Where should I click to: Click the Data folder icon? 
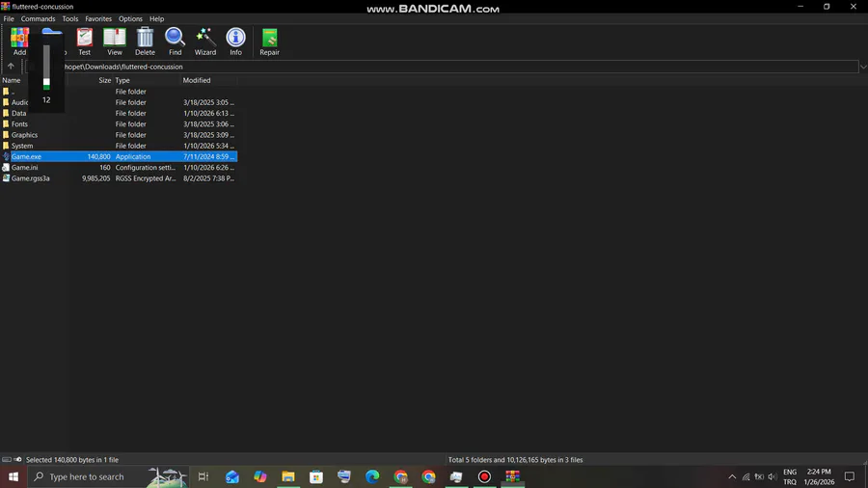point(6,113)
